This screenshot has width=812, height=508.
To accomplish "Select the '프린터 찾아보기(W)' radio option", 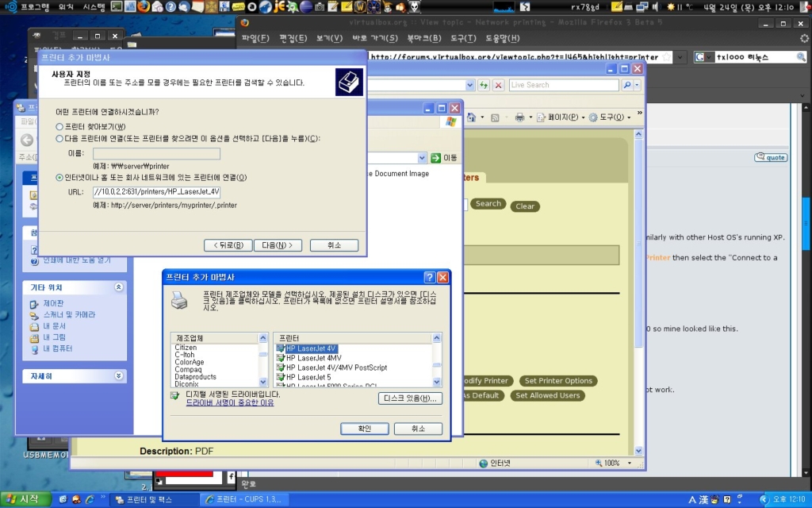I will coord(59,126).
